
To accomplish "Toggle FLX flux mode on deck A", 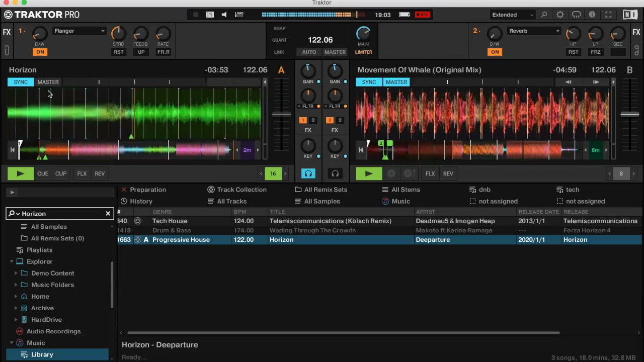I will click(x=82, y=173).
